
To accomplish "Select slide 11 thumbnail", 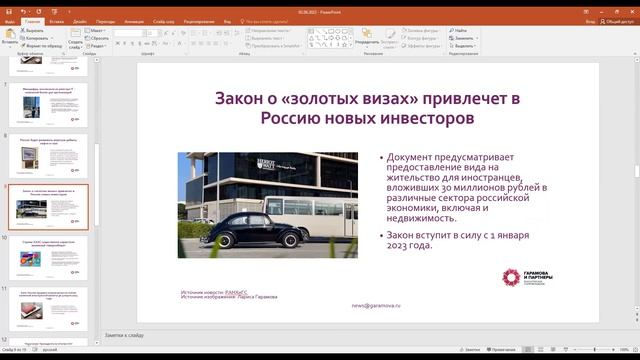I will click(x=48, y=309).
